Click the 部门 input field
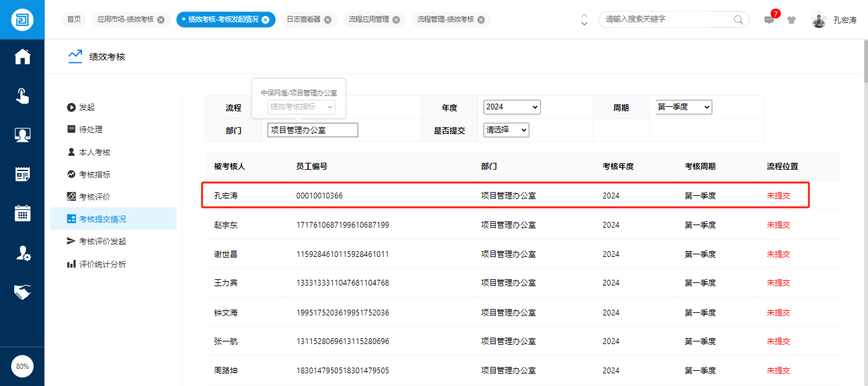868x386 pixels. 313,130
